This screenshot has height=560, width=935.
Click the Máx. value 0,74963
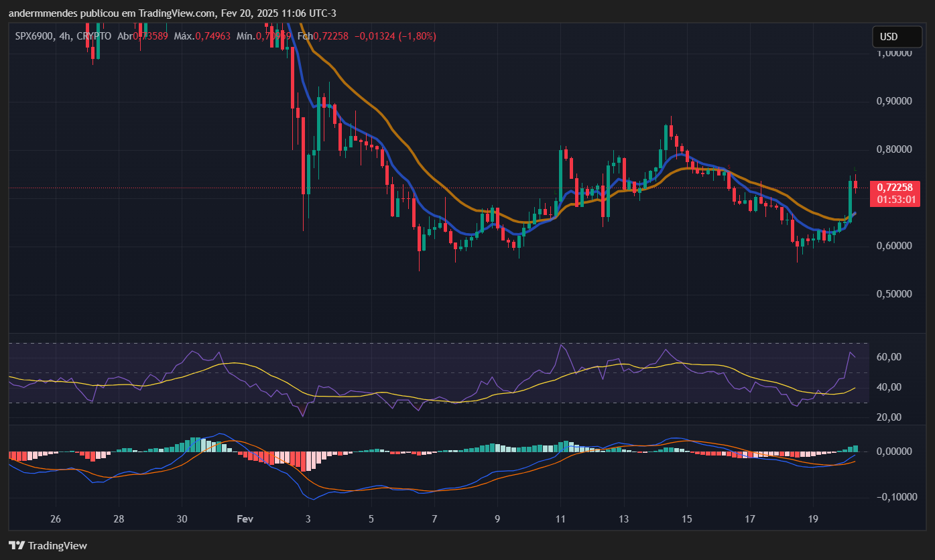[212, 36]
